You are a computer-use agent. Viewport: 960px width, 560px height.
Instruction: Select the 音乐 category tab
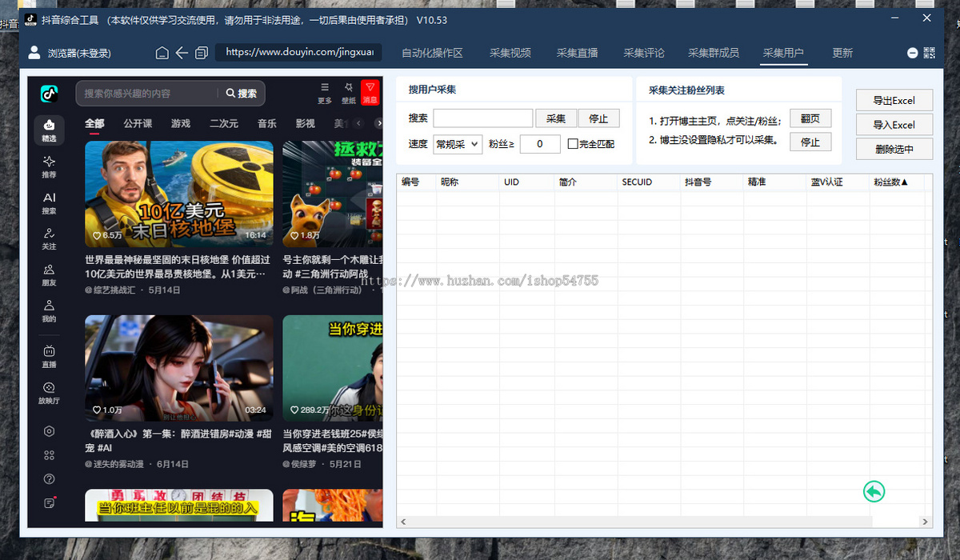pos(267,123)
